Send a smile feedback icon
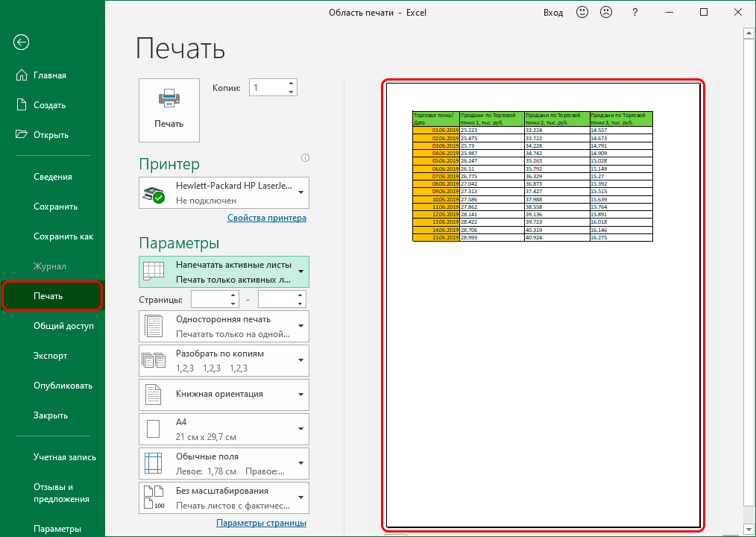 [582, 13]
